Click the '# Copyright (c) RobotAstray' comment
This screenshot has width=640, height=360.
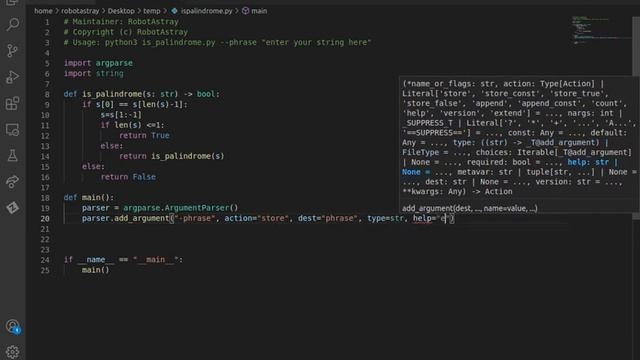pos(126,32)
